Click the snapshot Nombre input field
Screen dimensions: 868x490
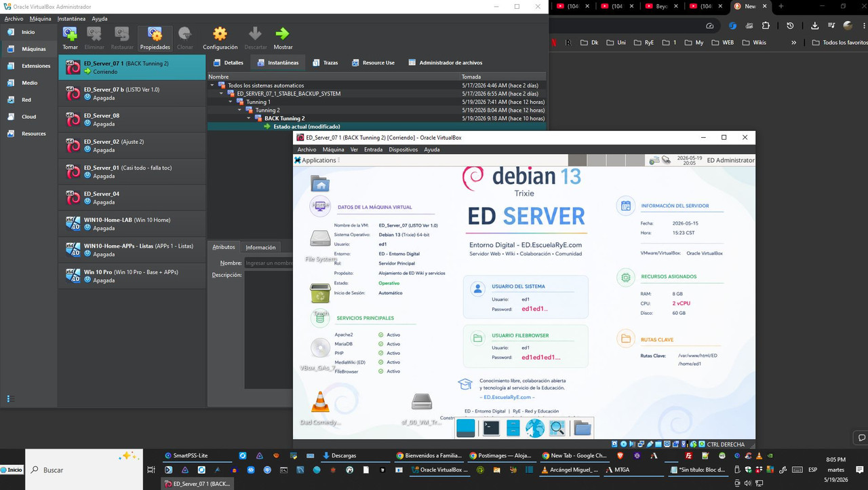[269, 263]
